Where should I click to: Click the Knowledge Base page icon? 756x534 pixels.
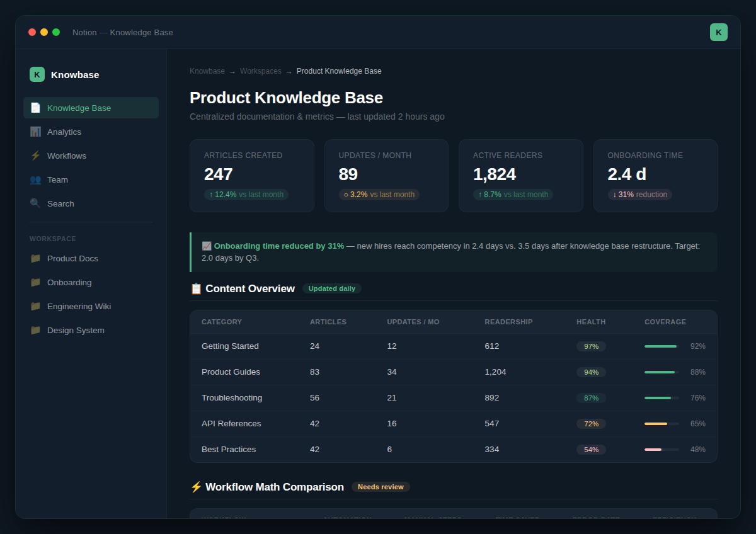pos(35,108)
